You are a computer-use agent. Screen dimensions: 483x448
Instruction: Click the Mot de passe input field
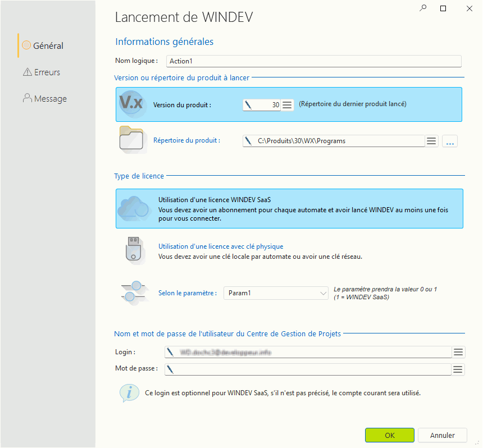(x=308, y=369)
